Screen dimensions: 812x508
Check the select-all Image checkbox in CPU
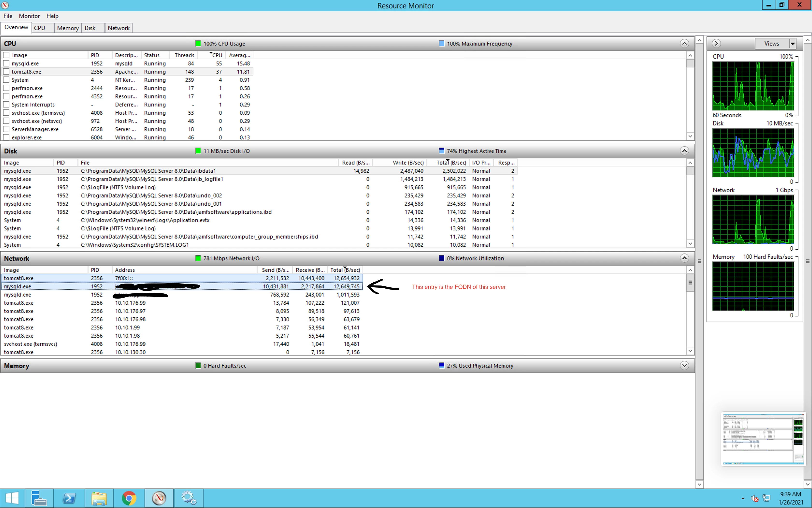pyautogui.click(x=6, y=55)
